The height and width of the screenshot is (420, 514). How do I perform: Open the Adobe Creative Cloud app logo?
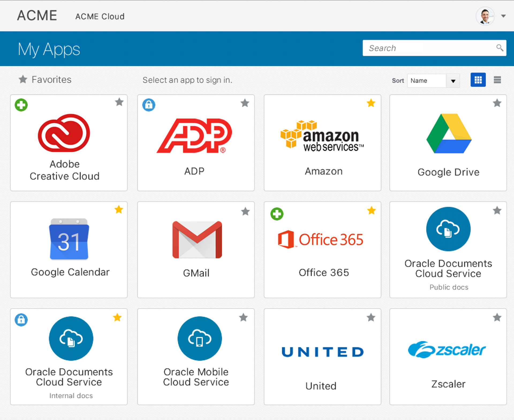[64, 133]
